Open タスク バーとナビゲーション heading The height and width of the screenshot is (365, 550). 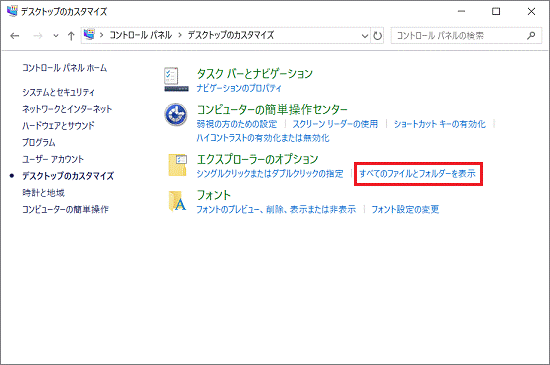(x=255, y=74)
